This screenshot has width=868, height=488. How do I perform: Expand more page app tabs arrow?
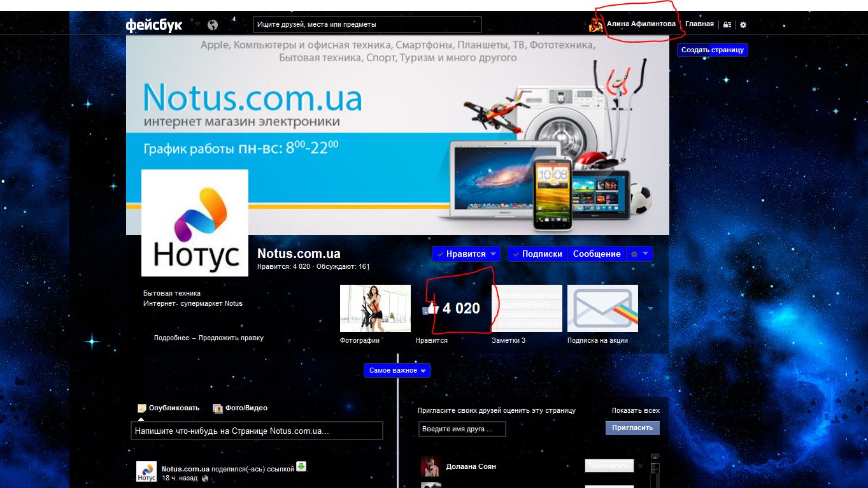coord(650,309)
